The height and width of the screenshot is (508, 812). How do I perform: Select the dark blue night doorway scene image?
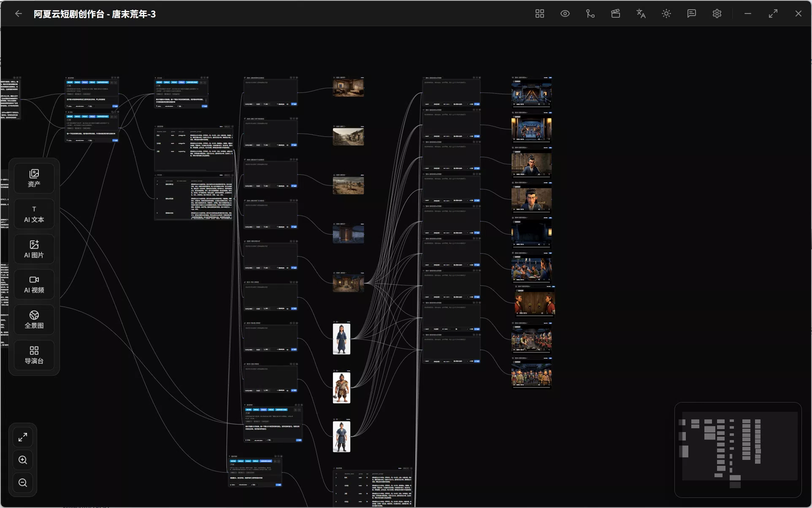tap(348, 235)
